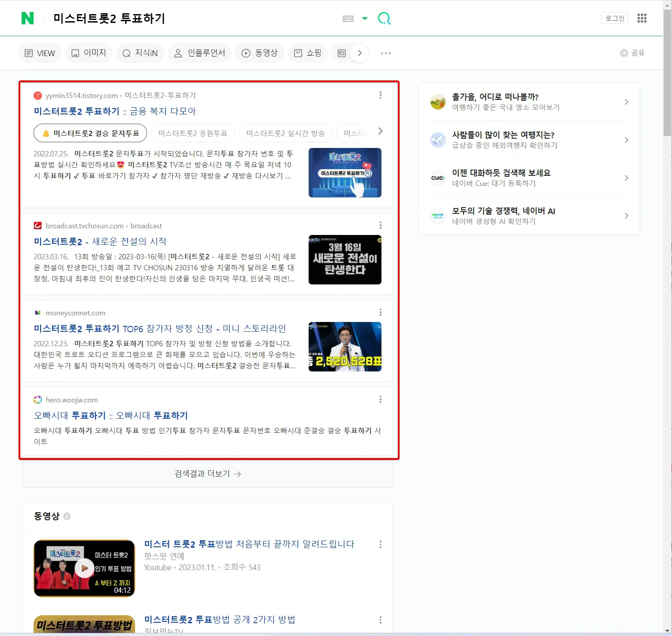Play the 미스터 트롯2 인기 투표 방법 video
This screenshot has height=636, width=672.
(84, 568)
